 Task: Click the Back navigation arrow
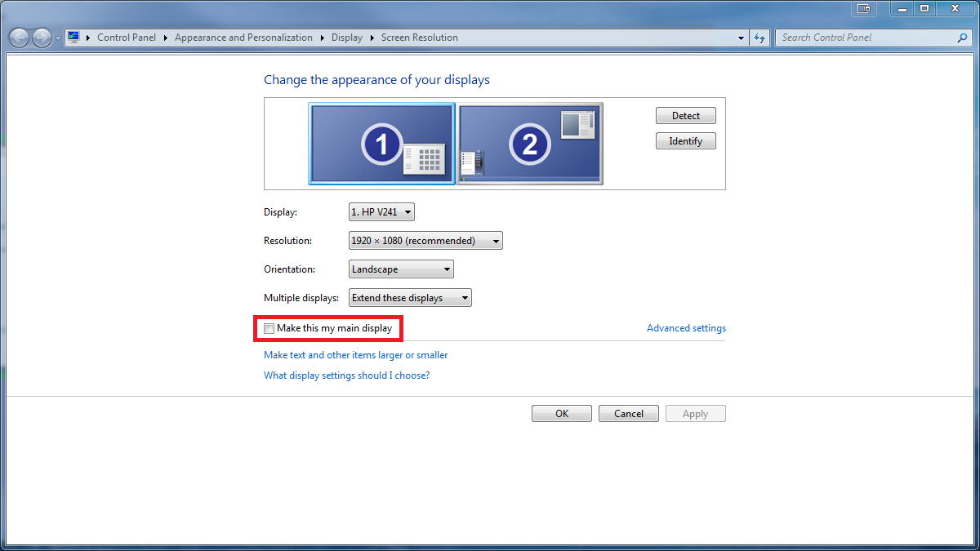(x=19, y=38)
